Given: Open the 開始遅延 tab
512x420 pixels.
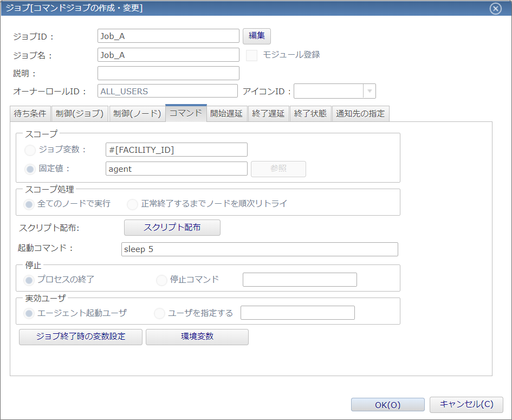Looking at the screenshot, I should pos(226,114).
